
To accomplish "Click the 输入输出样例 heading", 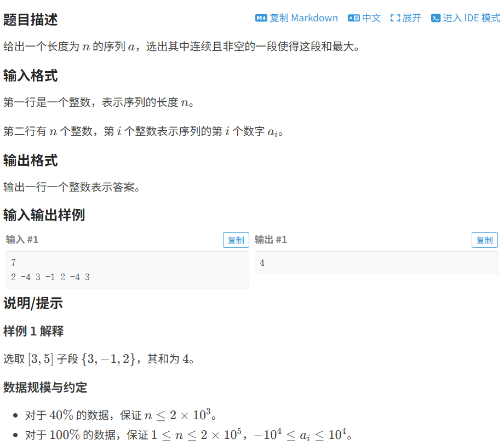I will click(44, 215).
